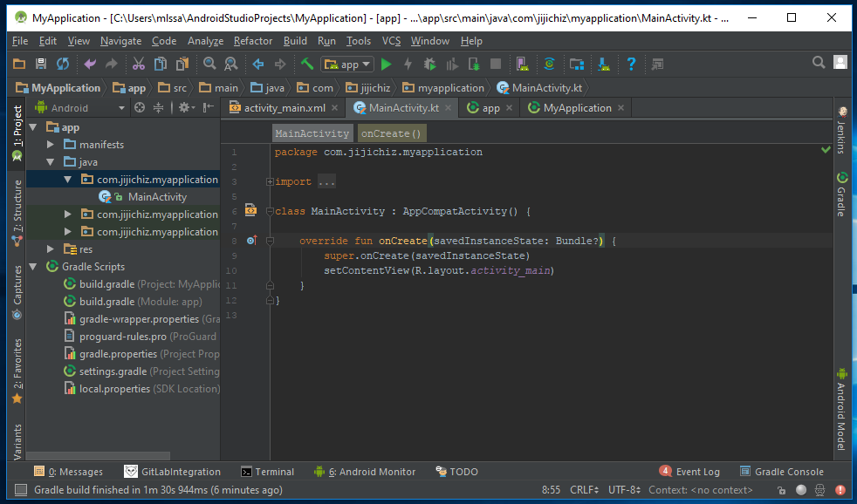Open the Refactor menu
The width and height of the screenshot is (857, 504).
[x=253, y=41]
